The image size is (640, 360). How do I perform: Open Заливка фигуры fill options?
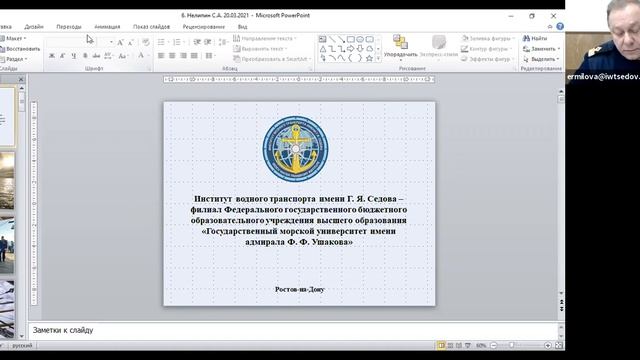(488, 38)
